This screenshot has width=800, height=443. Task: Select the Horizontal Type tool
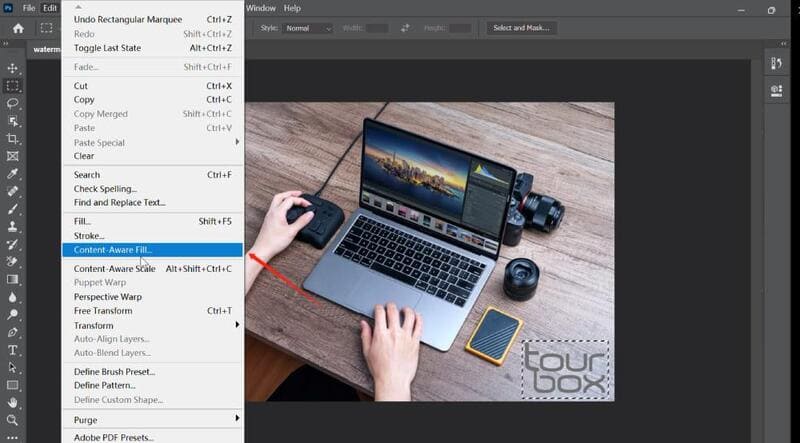pyautogui.click(x=12, y=350)
